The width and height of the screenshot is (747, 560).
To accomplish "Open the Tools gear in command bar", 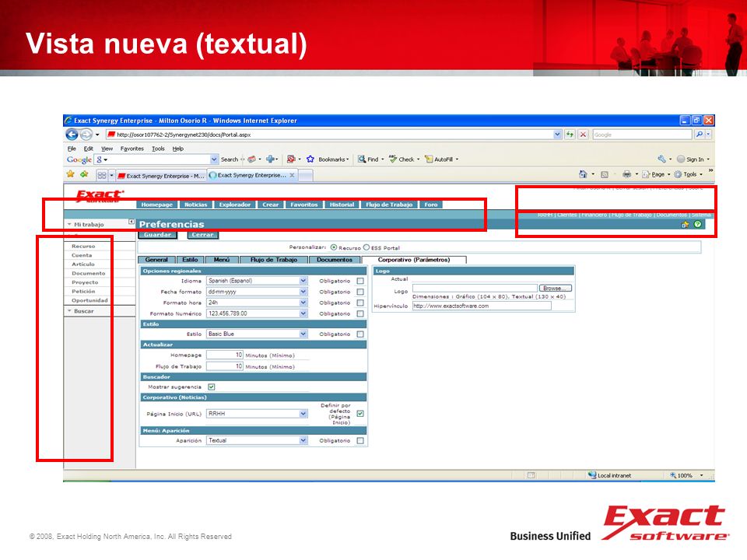I will coord(678,175).
